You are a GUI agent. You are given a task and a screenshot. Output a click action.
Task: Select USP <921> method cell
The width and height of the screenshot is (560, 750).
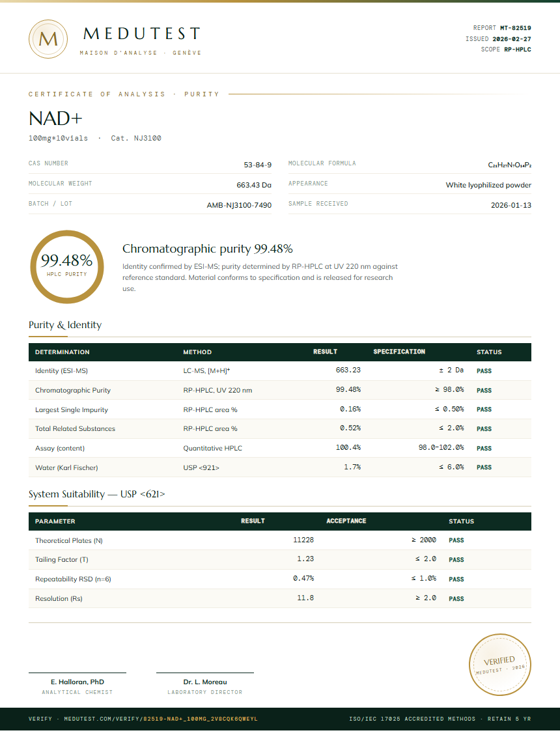click(201, 468)
